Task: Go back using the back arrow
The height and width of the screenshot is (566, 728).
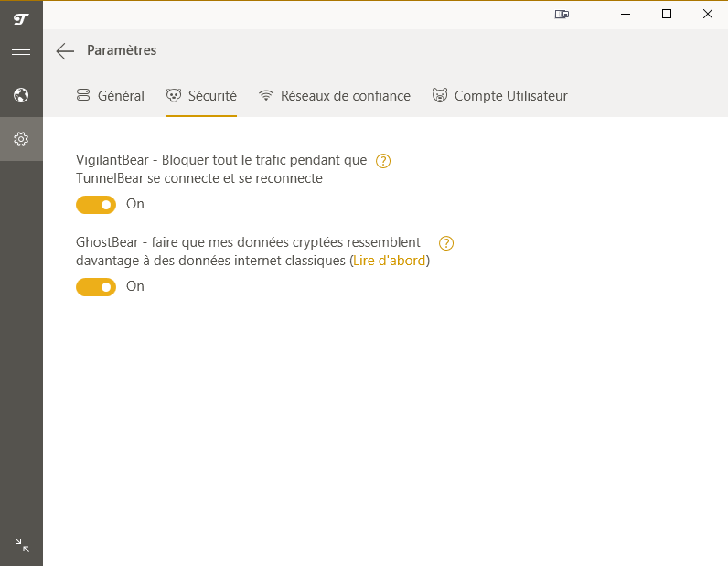Action: click(x=65, y=50)
